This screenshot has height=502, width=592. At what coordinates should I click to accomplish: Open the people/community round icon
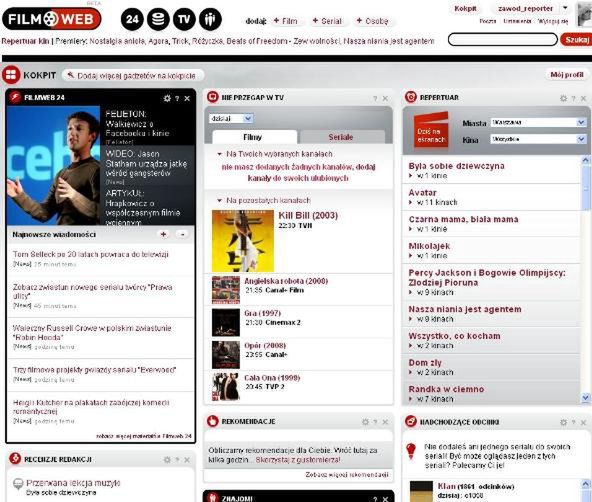pos(210,19)
